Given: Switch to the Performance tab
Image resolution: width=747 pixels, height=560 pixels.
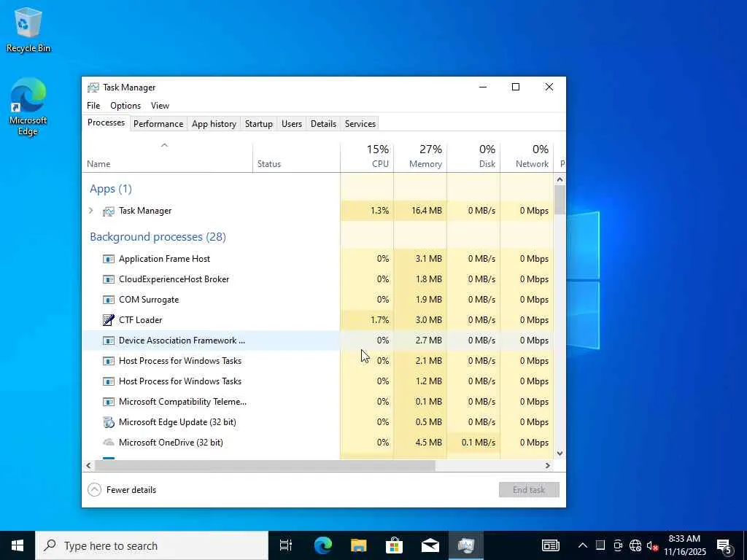Looking at the screenshot, I should tap(158, 124).
